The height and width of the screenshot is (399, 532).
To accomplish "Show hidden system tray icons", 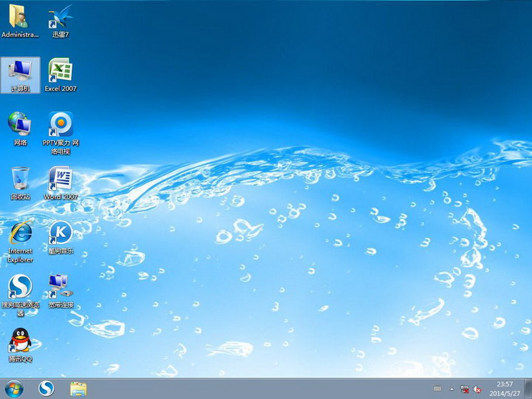I will click(x=451, y=389).
